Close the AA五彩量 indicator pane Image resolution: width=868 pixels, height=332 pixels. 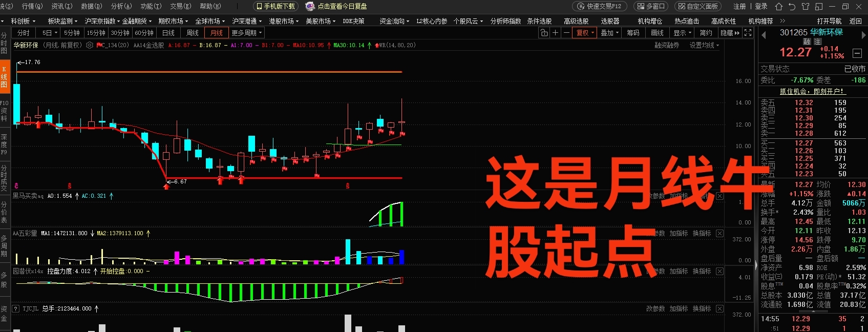719,233
